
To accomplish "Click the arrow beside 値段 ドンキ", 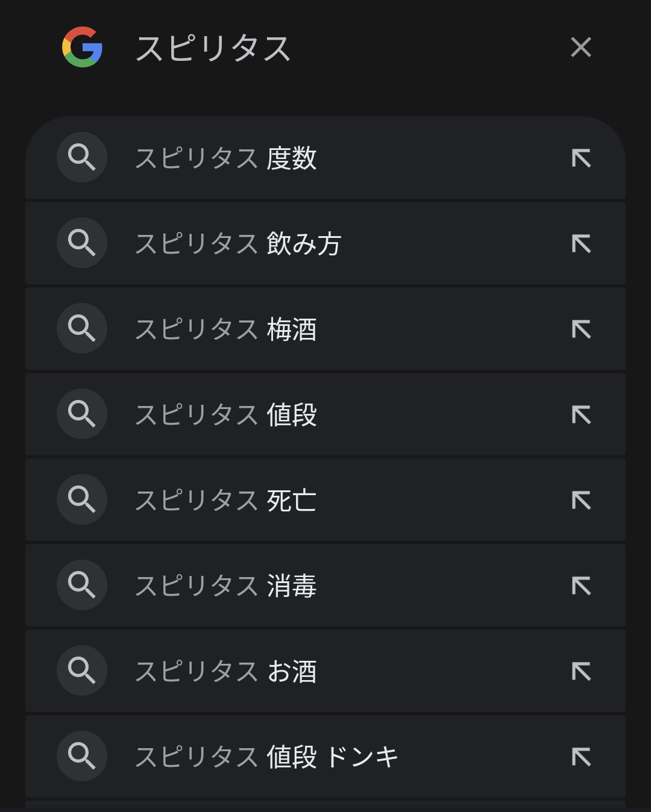I will pyautogui.click(x=581, y=757).
